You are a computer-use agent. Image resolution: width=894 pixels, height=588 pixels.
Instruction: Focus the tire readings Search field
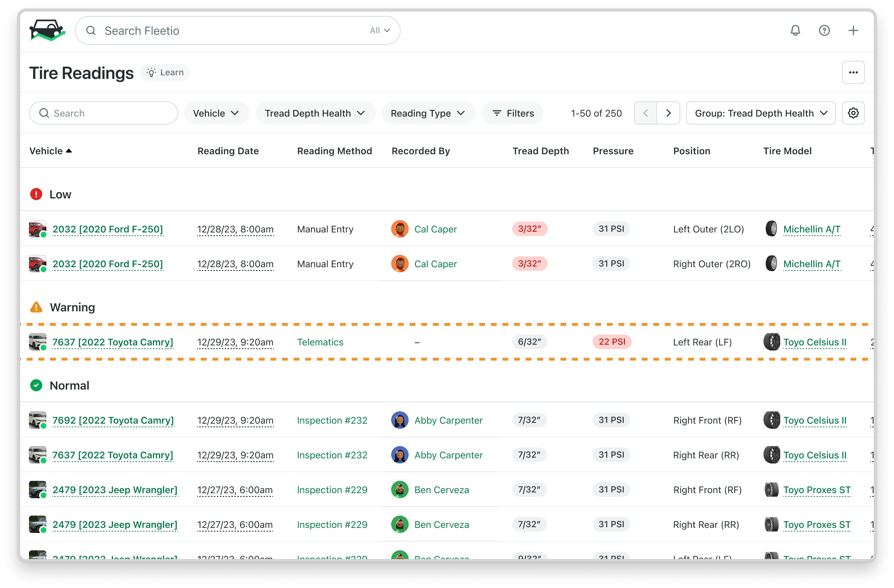pos(104,113)
